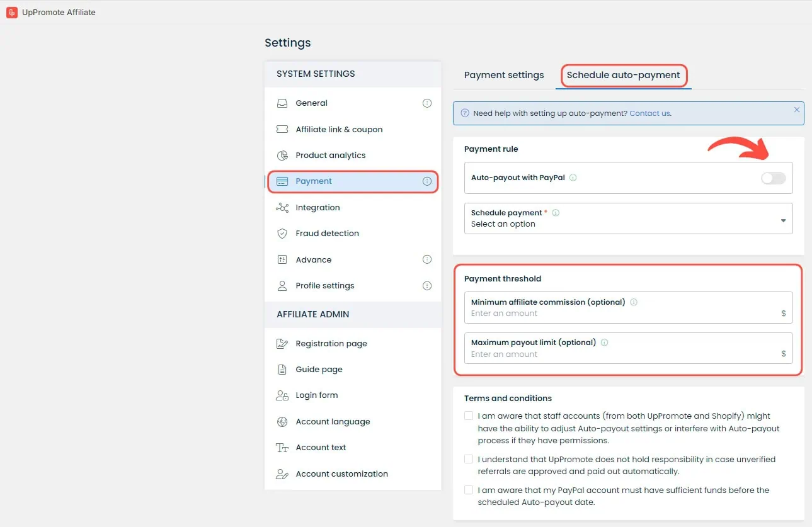Follow the Contact us link
Image resolution: width=812 pixels, height=527 pixels.
tap(649, 113)
